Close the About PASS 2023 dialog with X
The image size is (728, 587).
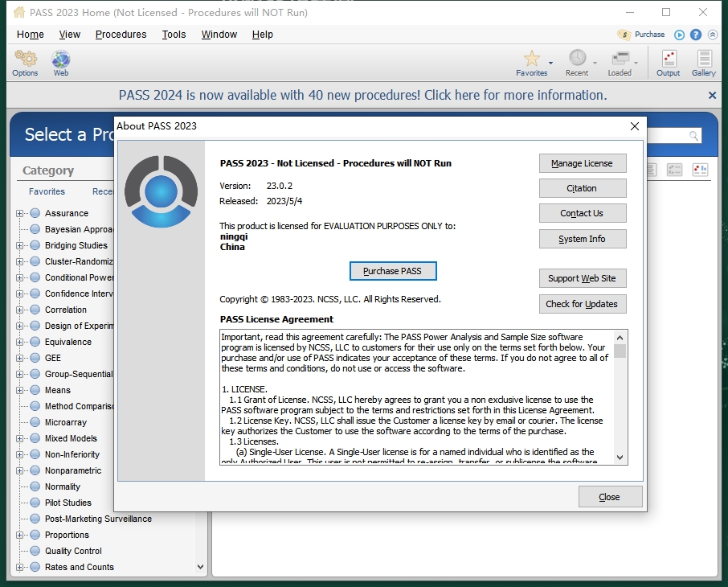point(635,126)
